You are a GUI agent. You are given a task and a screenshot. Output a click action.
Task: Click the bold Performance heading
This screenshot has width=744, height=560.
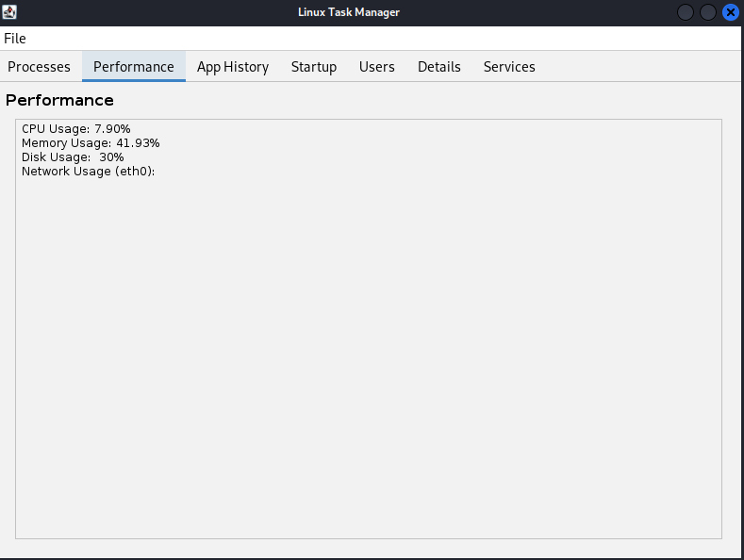coord(59,100)
